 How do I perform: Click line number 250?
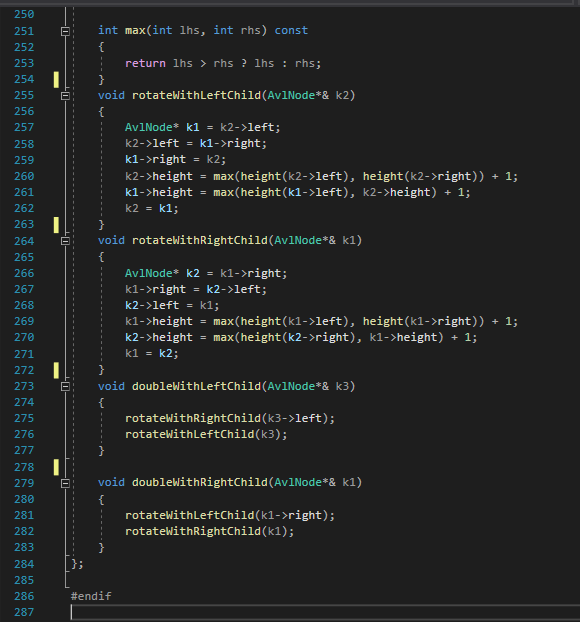(x=24, y=15)
